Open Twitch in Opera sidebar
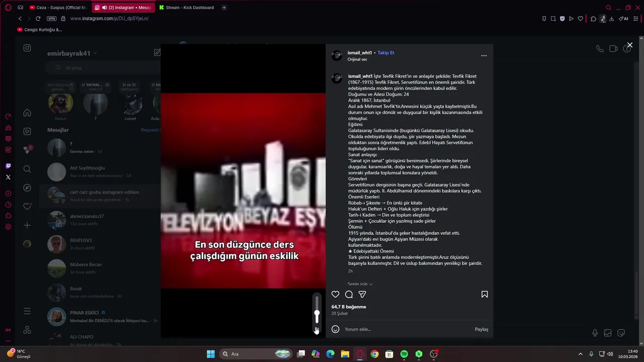Image resolution: width=644 pixels, height=362 pixels. [x=8, y=166]
